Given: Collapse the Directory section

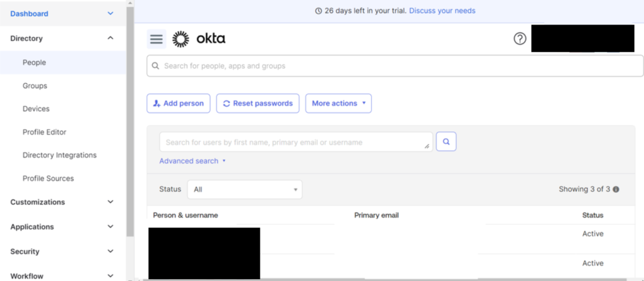Looking at the screenshot, I should click(x=111, y=38).
